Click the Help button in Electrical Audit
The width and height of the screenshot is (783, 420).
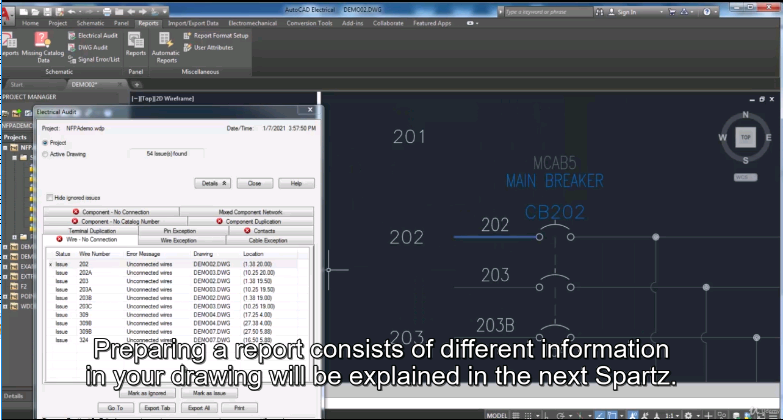(x=297, y=183)
